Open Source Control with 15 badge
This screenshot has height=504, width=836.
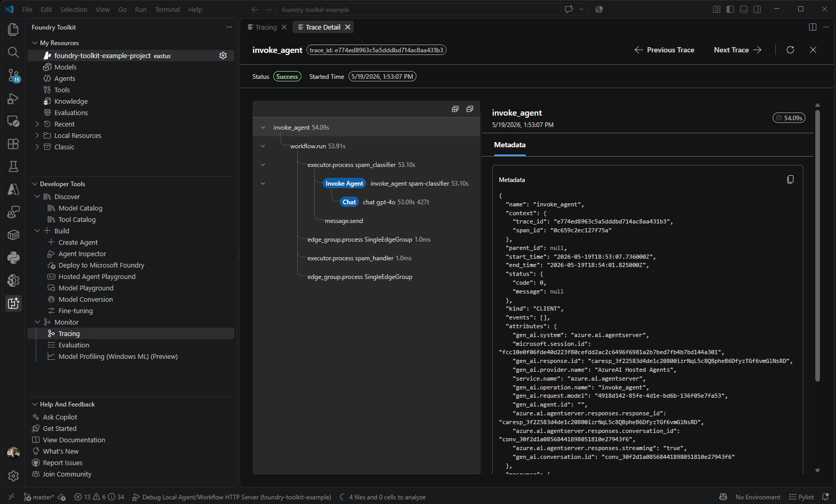point(13,75)
